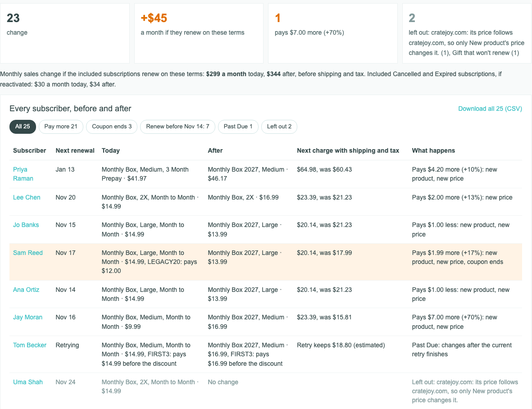The width and height of the screenshot is (532, 409).
Task: Click the Today column header
Action: point(111,150)
